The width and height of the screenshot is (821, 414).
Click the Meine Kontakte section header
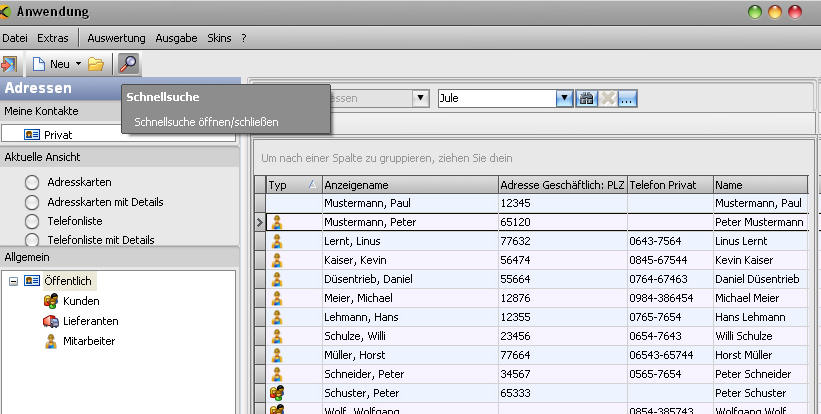click(60, 111)
